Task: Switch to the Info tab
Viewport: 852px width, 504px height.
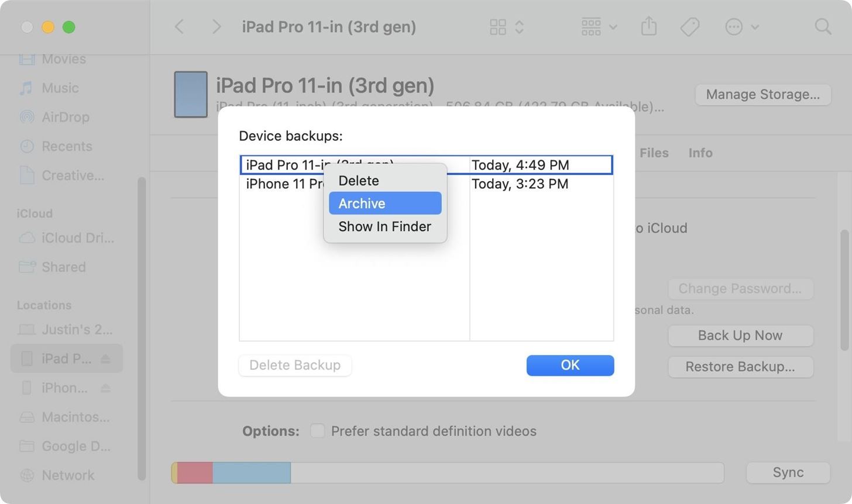Action: click(x=700, y=153)
